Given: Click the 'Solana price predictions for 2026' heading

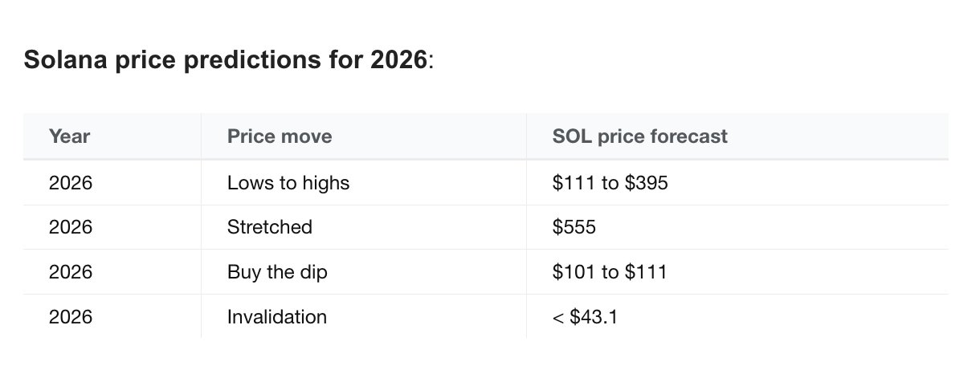Looking at the screenshot, I should click(228, 60).
